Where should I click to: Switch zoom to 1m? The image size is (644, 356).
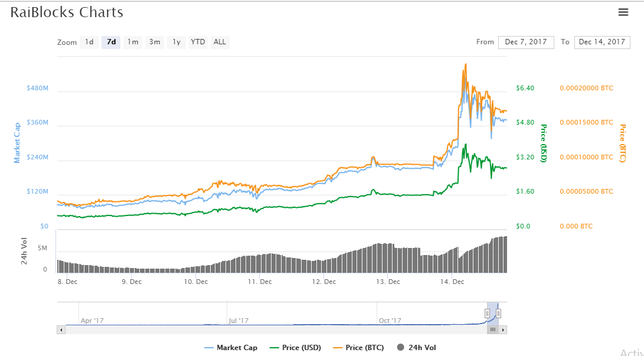(133, 42)
